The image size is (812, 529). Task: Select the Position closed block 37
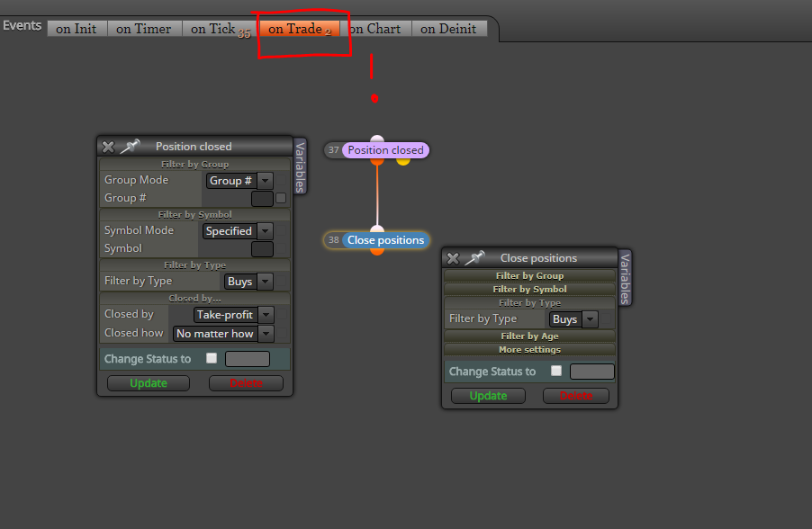(385, 150)
